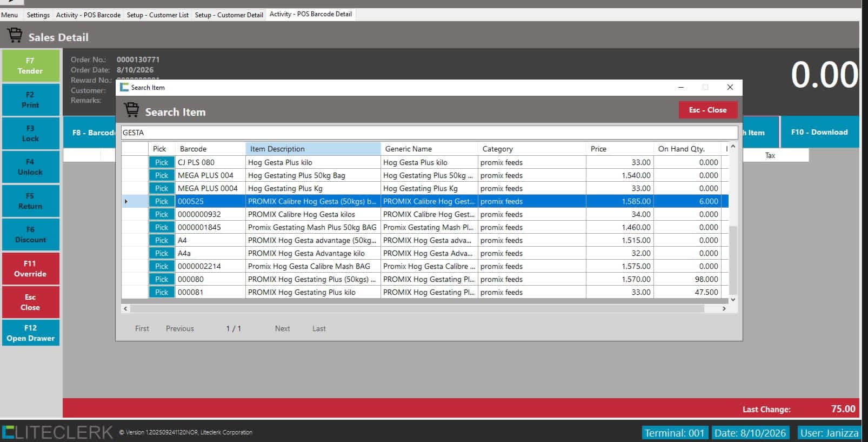Close the Search Item dialog with Esc - Close
This screenshot has height=442, width=868.
[707, 110]
